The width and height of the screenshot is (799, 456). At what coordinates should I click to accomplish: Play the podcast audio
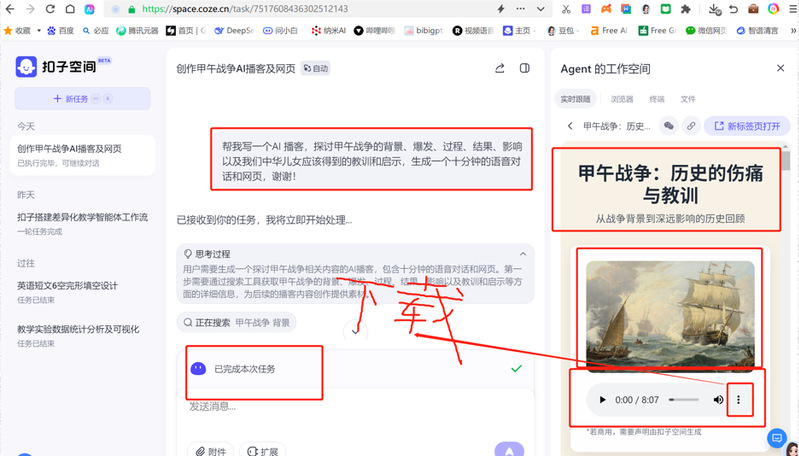[602, 400]
